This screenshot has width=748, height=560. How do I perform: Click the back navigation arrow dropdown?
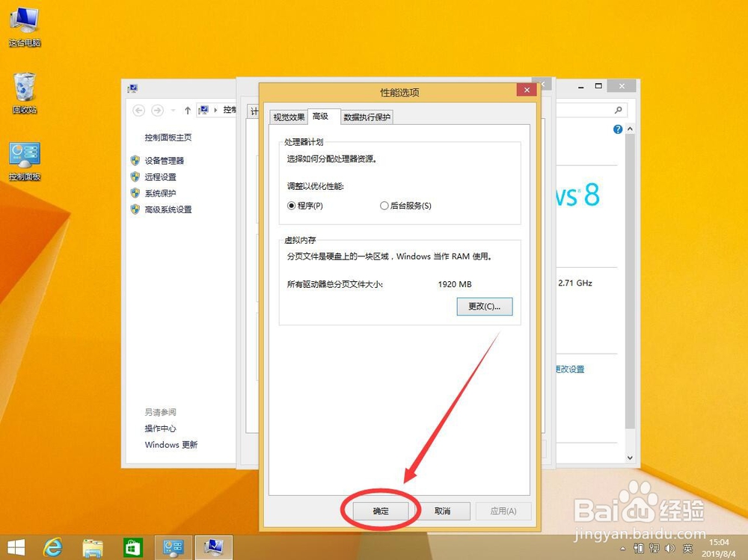pyautogui.click(x=172, y=110)
